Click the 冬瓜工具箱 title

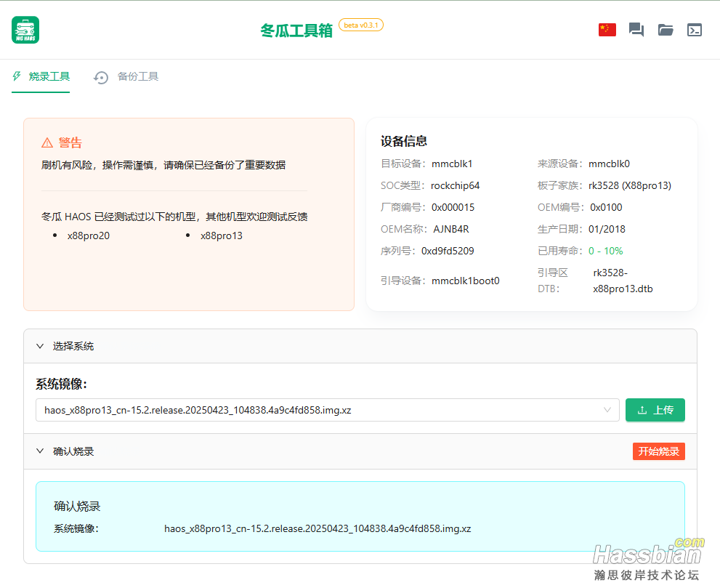(296, 31)
